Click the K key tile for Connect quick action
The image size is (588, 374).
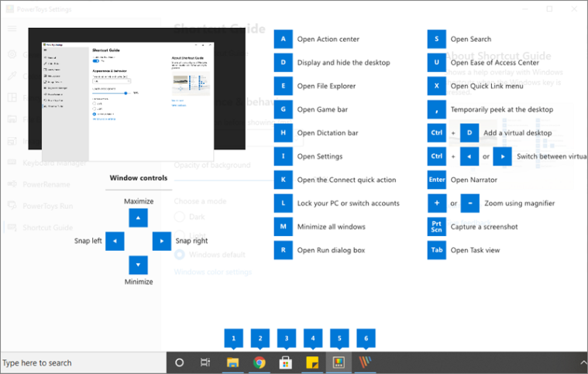point(283,180)
